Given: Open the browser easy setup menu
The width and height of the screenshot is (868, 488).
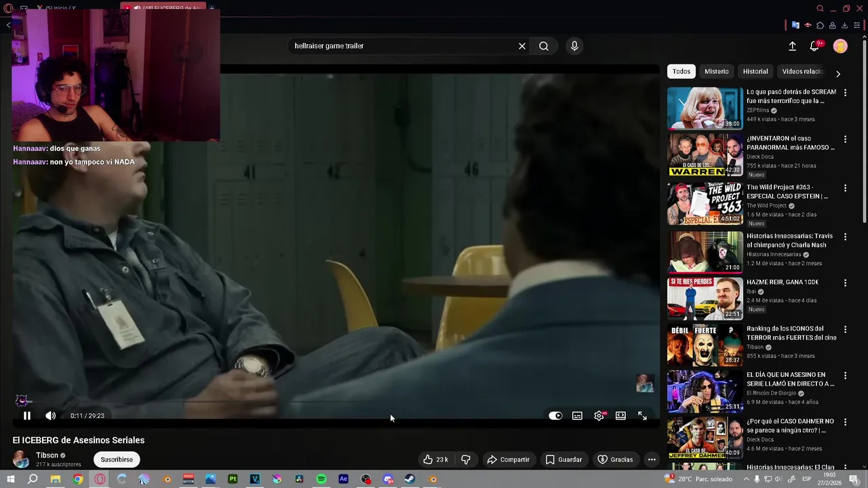Looking at the screenshot, I should (856, 25).
